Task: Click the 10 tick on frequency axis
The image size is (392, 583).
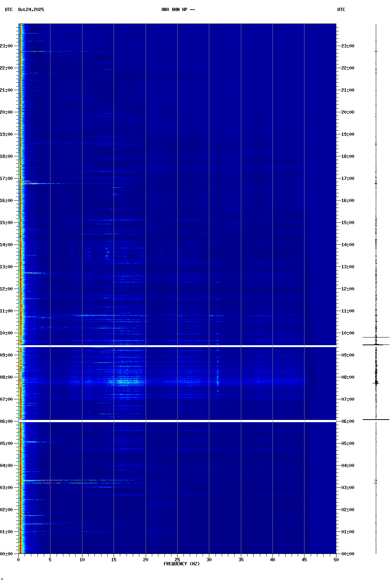Action: (82, 559)
